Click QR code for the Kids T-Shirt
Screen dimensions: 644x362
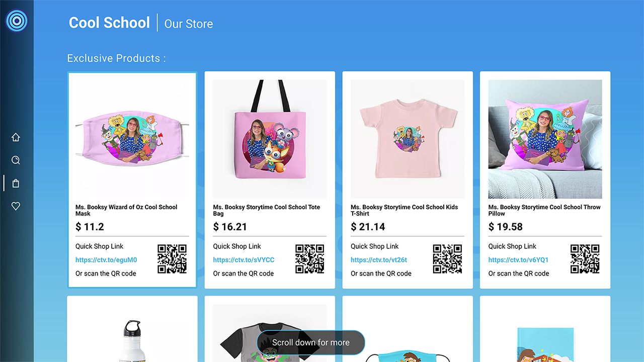tap(447, 259)
